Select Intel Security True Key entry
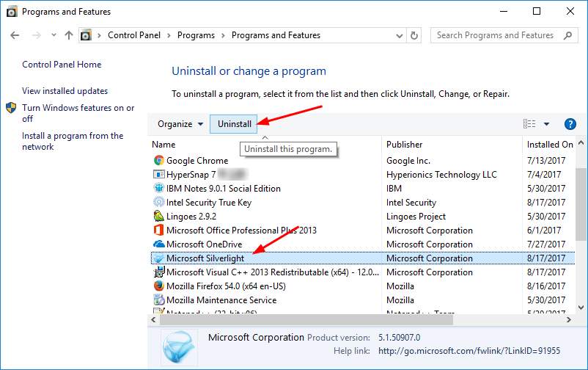 (209, 202)
